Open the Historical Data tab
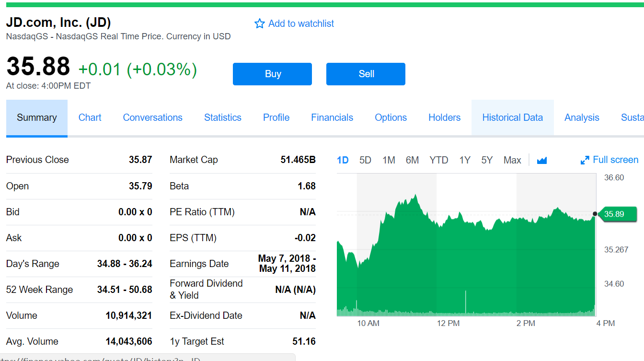The height and width of the screenshot is (361, 644). pyautogui.click(x=513, y=117)
